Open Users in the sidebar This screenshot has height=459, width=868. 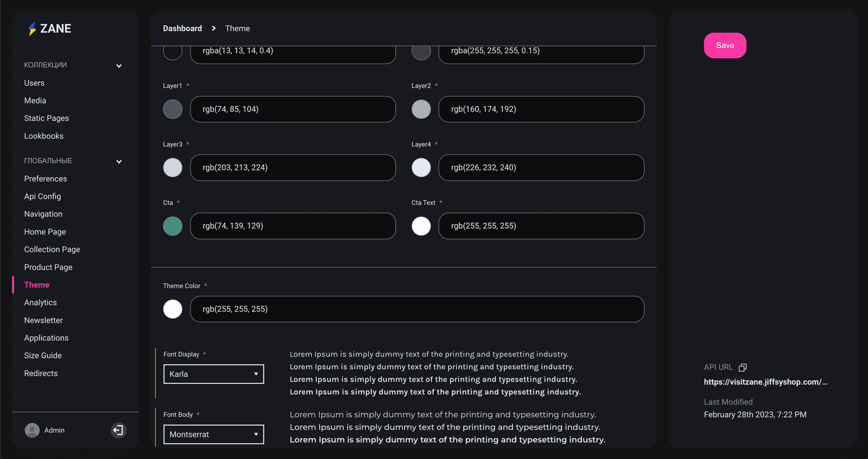pyautogui.click(x=34, y=83)
